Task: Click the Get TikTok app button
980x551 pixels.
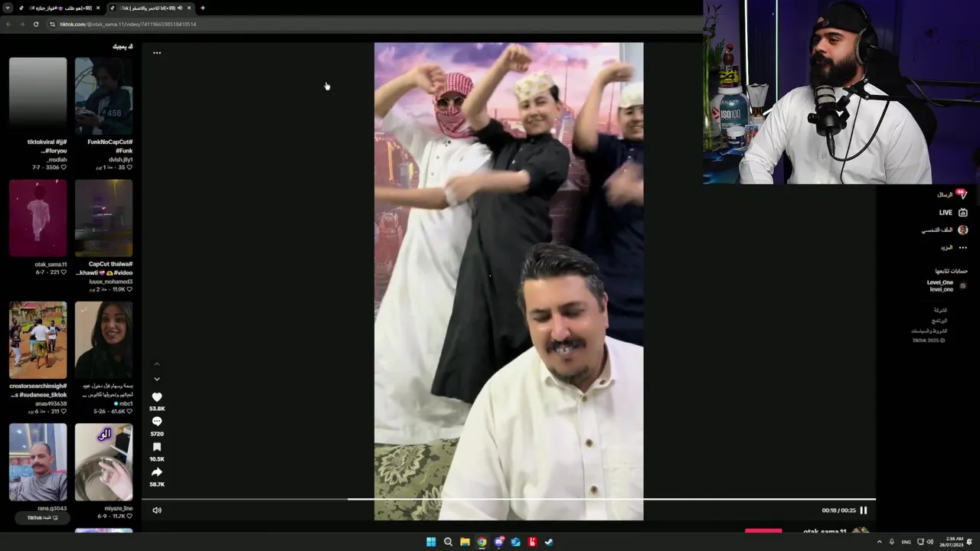Action: (43, 518)
